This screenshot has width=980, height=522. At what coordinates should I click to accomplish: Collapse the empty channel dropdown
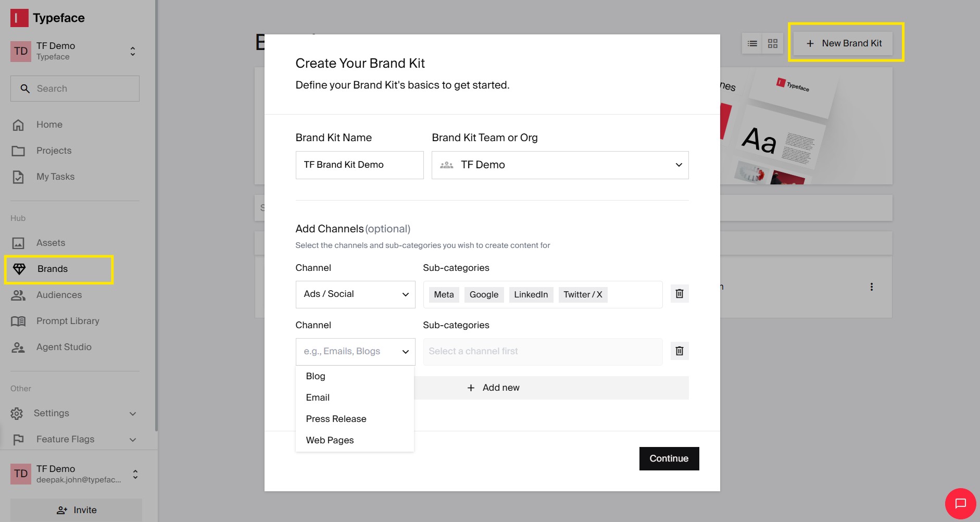(356, 352)
